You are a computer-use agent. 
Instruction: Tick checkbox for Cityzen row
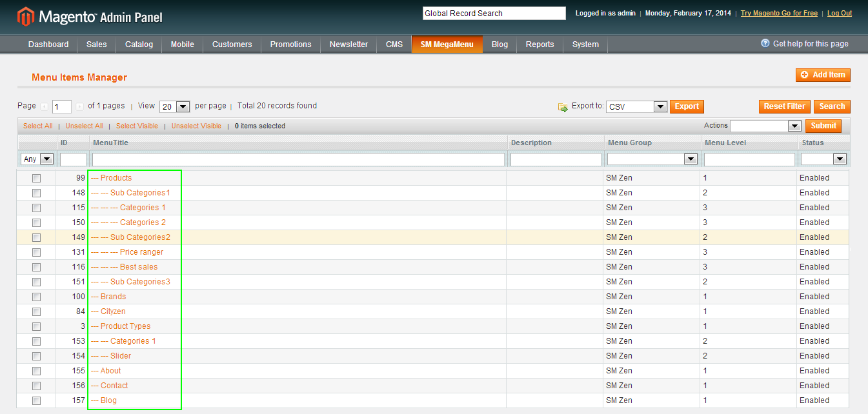(x=36, y=311)
